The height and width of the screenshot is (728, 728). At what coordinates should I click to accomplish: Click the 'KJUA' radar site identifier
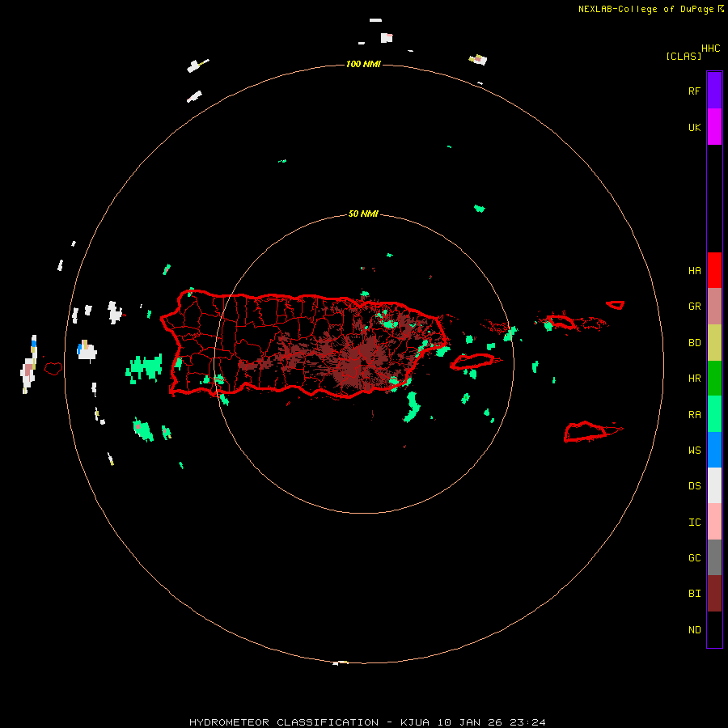[x=415, y=722]
